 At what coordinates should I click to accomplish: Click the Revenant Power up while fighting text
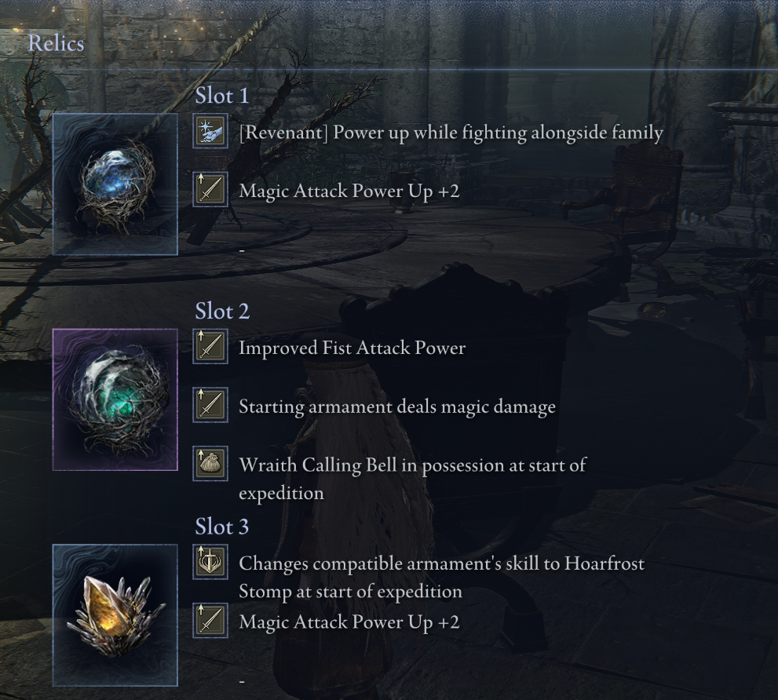tap(451, 133)
